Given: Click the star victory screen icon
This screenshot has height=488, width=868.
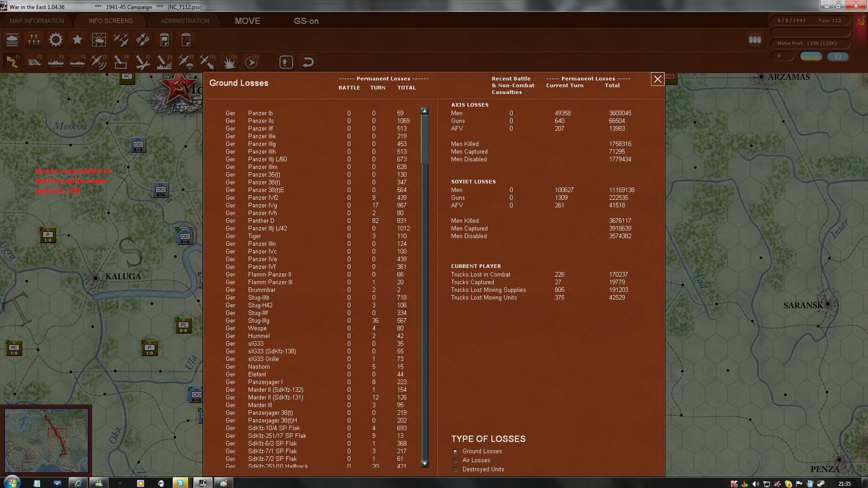Looking at the screenshot, I should (77, 40).
